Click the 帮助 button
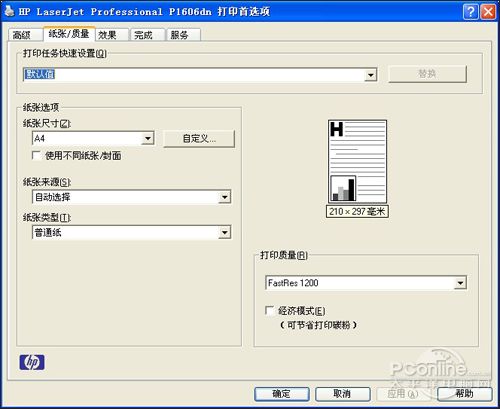 [x=464, y=394]
